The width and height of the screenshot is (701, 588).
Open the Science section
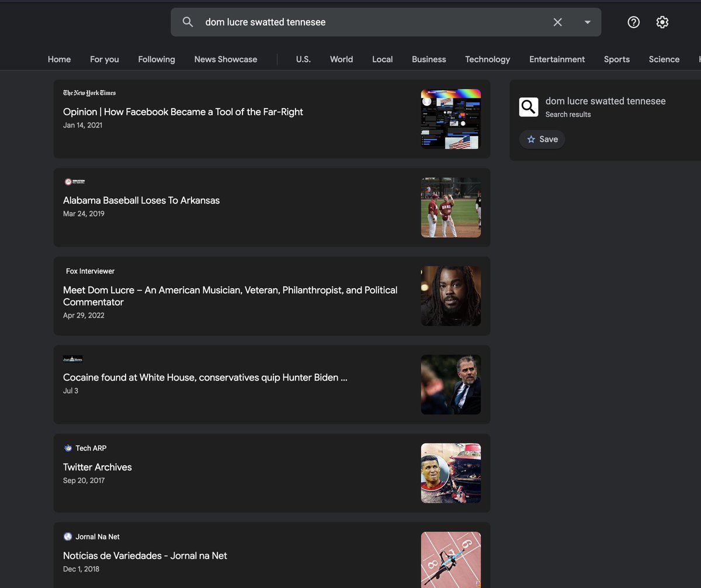pyautogui.click(x=664, y=59)
